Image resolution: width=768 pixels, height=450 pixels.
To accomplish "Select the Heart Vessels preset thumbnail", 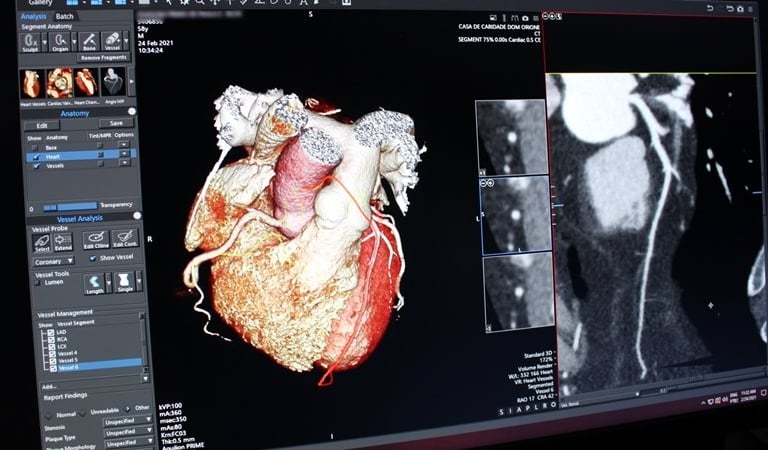I will (31, 83).
